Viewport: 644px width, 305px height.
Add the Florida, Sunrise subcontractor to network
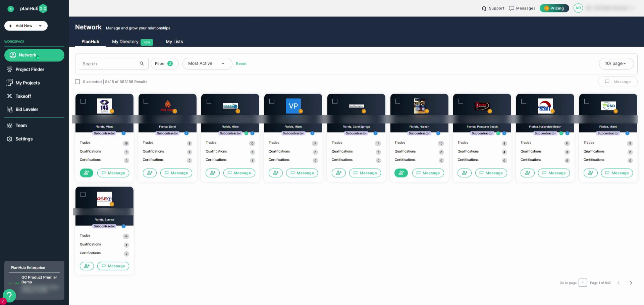87,266
